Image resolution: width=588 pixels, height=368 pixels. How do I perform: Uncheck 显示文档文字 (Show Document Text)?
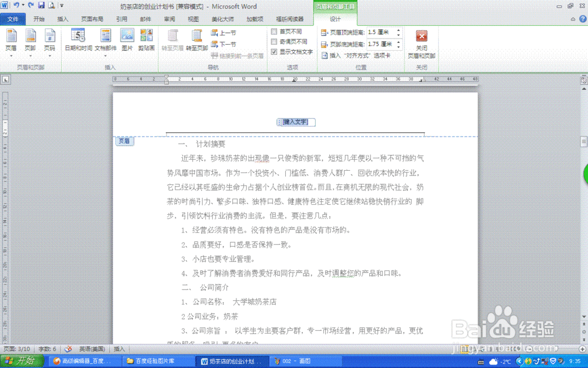(274, 52)
